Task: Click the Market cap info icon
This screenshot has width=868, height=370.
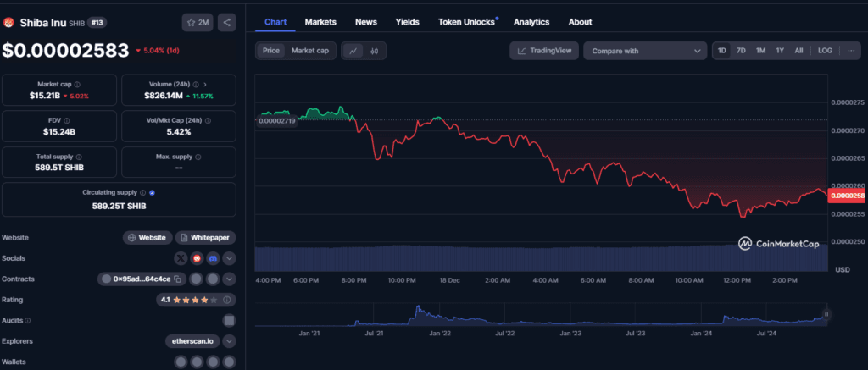Action: pos(77,85)
